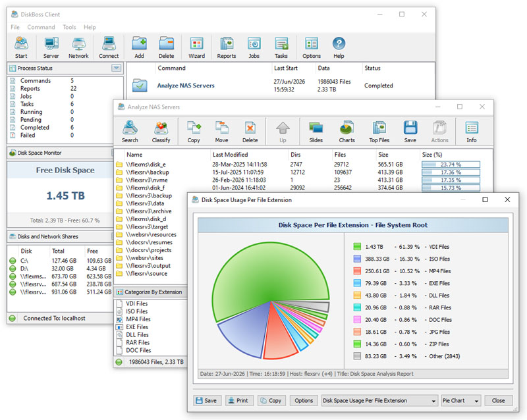Select the \\docsrv\projects folder row
The height and width of the screenshot is (420, 527).
point(151,250)
